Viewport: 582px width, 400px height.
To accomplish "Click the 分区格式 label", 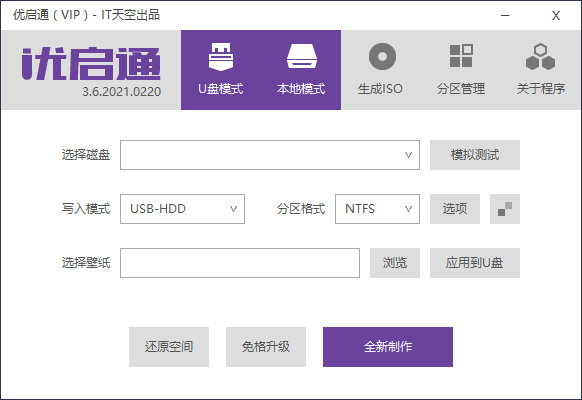I will 301,209.
